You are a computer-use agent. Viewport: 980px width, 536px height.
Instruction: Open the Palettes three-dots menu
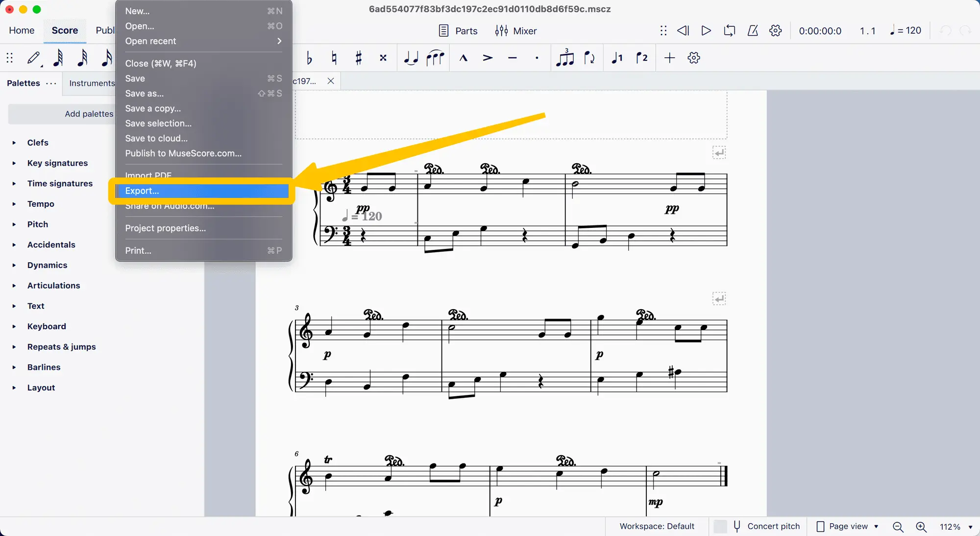pos(51,83)
